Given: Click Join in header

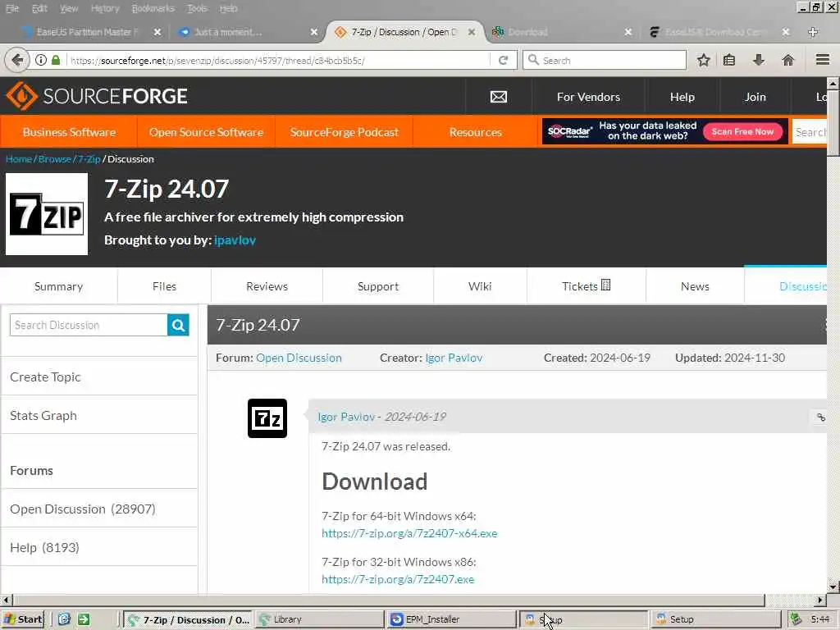Looking at the screenshot, I should coord(755,97).
